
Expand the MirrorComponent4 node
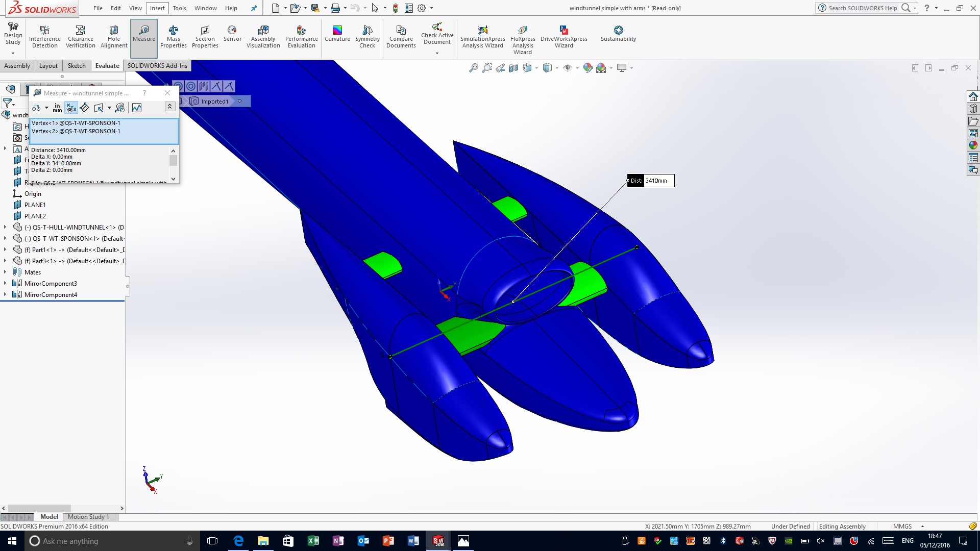click(x=5, y=294)
